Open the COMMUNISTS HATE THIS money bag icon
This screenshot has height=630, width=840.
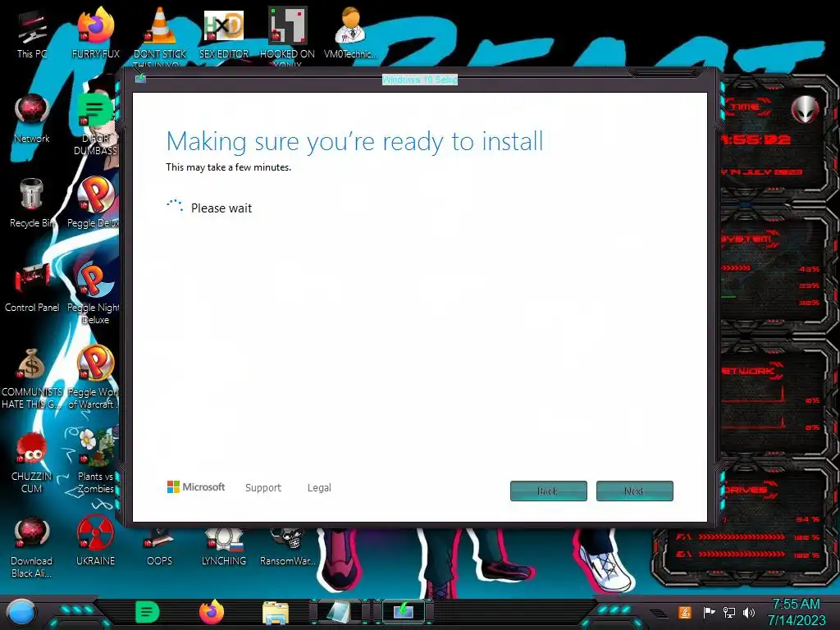pyautogui.click(x=32, y=377)
